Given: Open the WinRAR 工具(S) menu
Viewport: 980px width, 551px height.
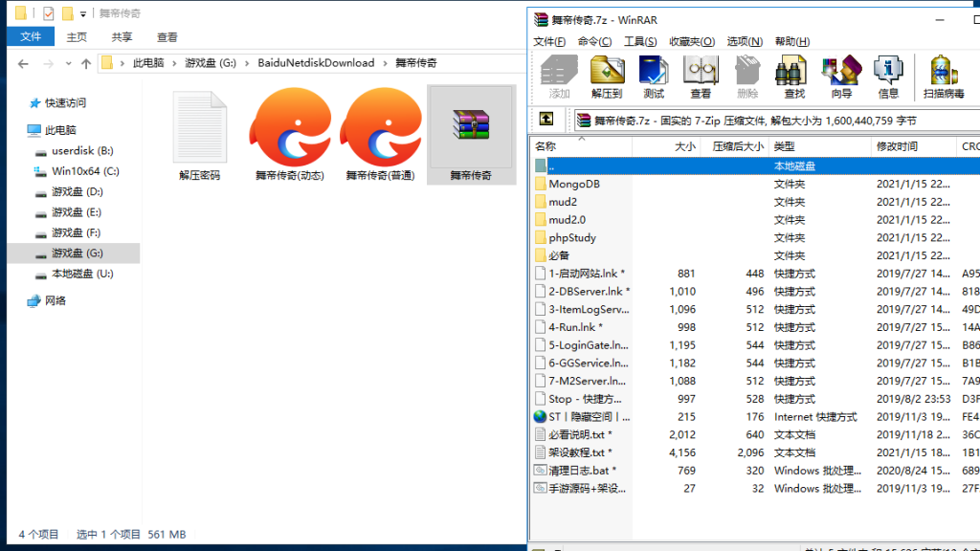Looking at the screenshot, I should click(640, 41).
